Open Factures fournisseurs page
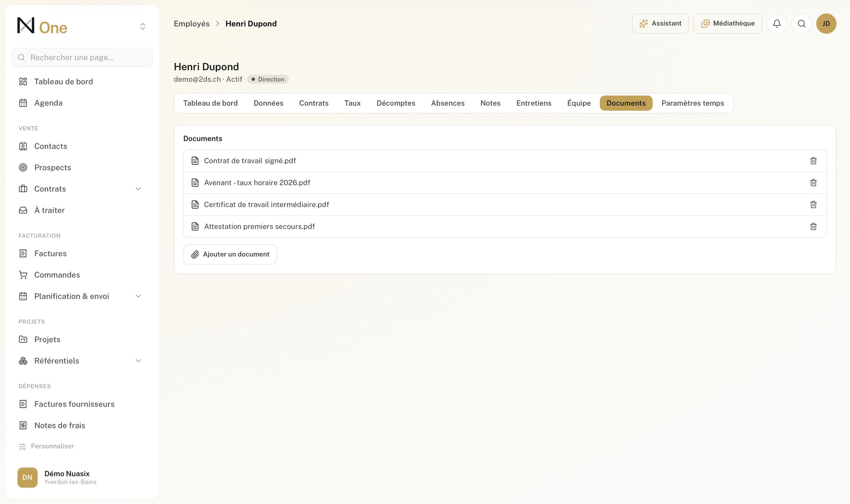The height and width of the screenshot is (504, 850). click(x=82, y=404)
